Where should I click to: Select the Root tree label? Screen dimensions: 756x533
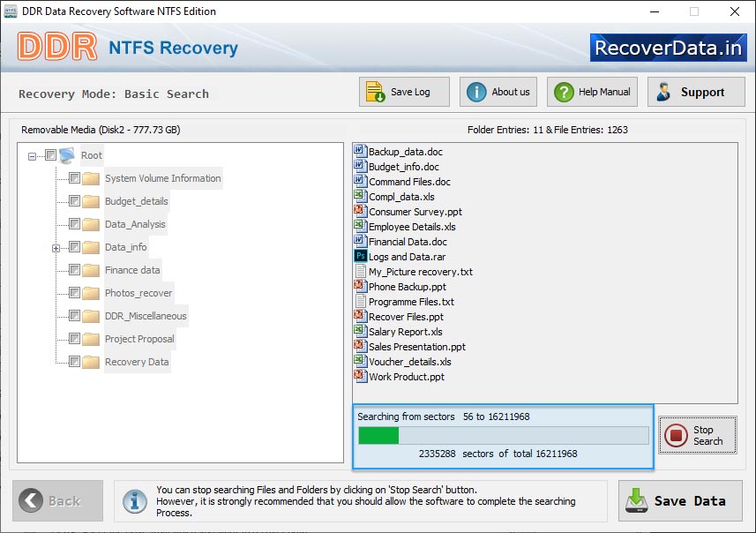pos(92,155)
